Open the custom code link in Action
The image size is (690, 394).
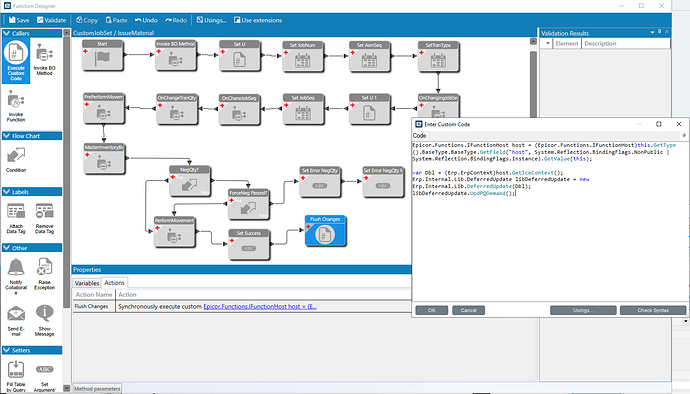(260, 306)
